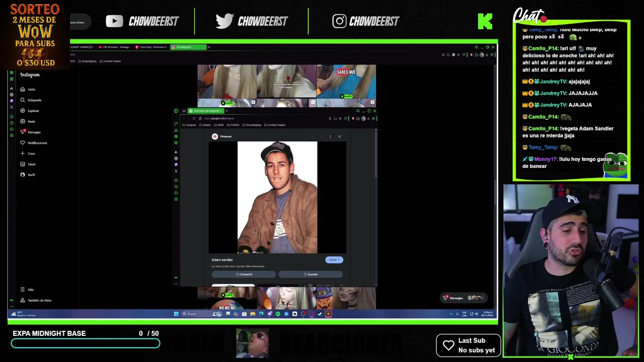
Task: Open Reels in Instagram sidebar
Action: pyautogui.click(x=28, y=121)
